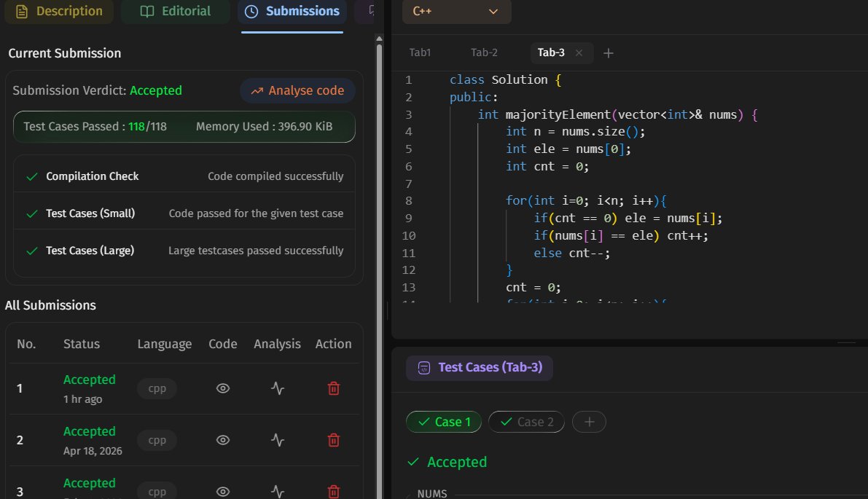The height and width of the screenshot is (499, 868).
Task: View code of submission 3
Action: [x=222, y=492]
